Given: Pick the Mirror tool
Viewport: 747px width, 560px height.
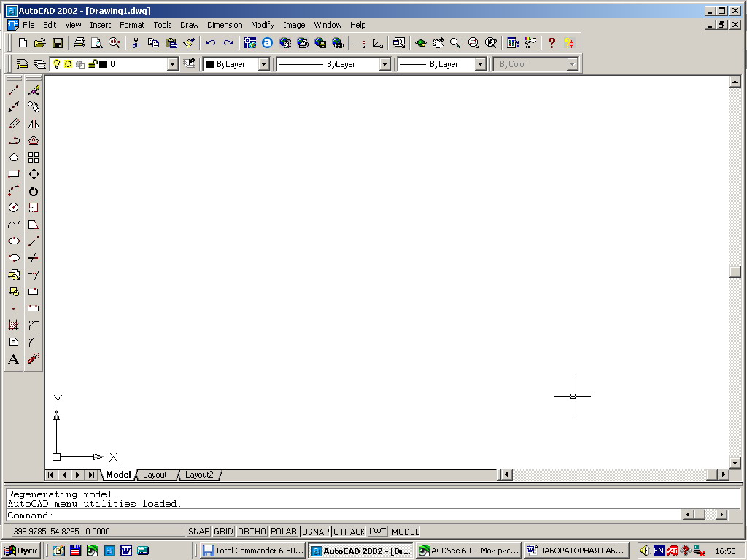Looking at the screenshot, I should click(34, 124).
